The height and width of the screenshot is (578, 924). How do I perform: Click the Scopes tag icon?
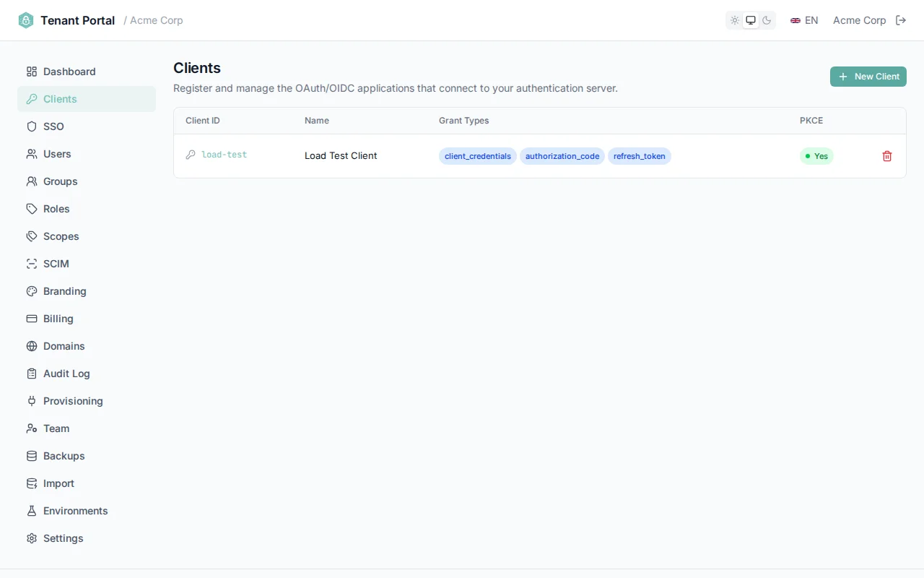tap(32, 236)
